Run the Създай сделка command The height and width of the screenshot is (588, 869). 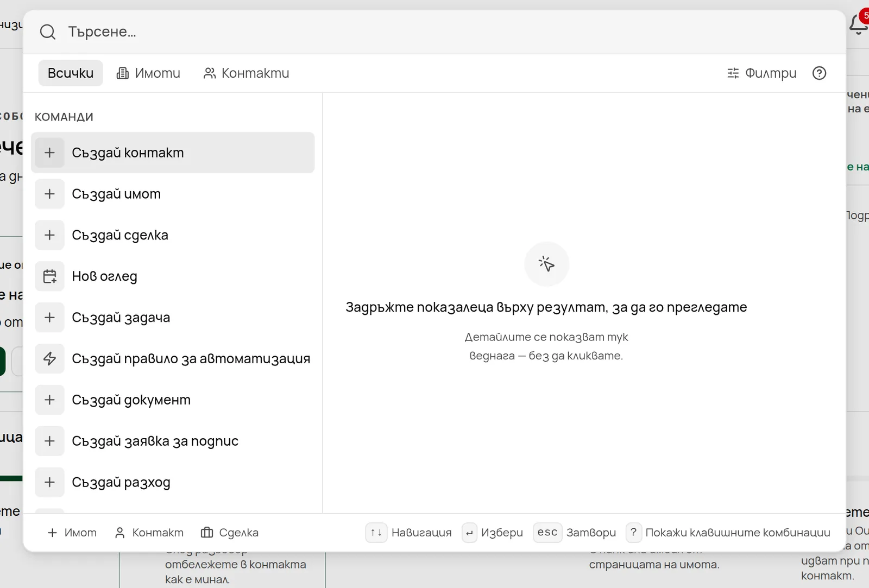pos(173,235)
